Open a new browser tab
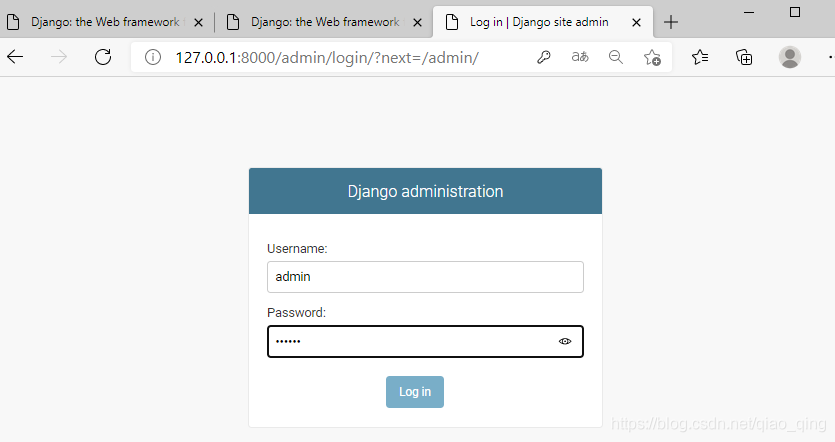The image size is (835, 442). click(671, 22)
